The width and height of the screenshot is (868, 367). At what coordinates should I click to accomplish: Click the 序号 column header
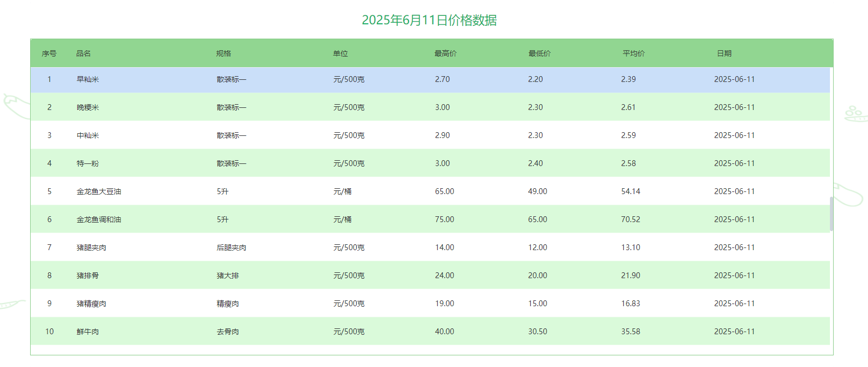[x=49, y=53]
